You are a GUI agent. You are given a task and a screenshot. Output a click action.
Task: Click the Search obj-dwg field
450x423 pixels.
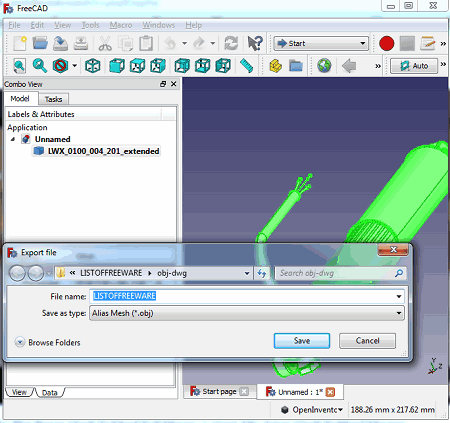tap(340, 273)
